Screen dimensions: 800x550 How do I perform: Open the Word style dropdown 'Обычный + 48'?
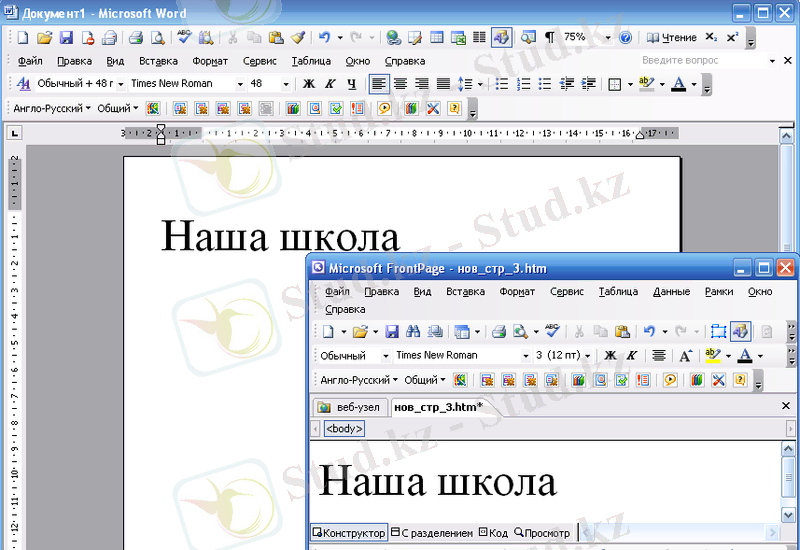point(121,84)
